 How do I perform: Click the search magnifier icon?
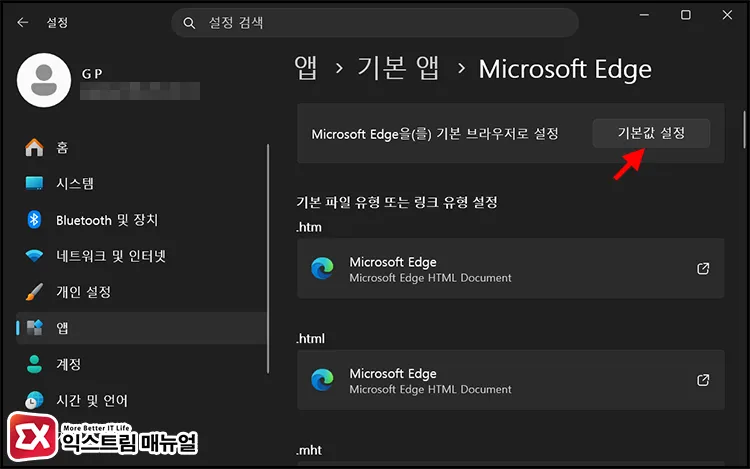(x=189, y=23)
